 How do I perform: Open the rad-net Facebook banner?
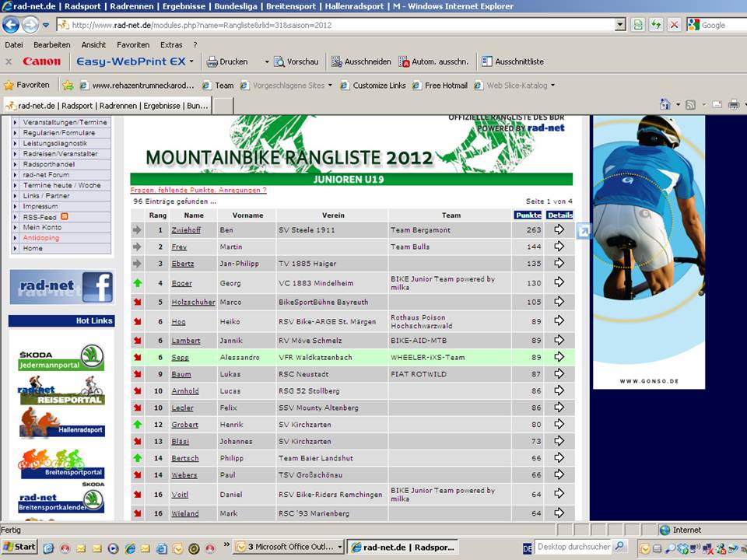pos(61,287)
